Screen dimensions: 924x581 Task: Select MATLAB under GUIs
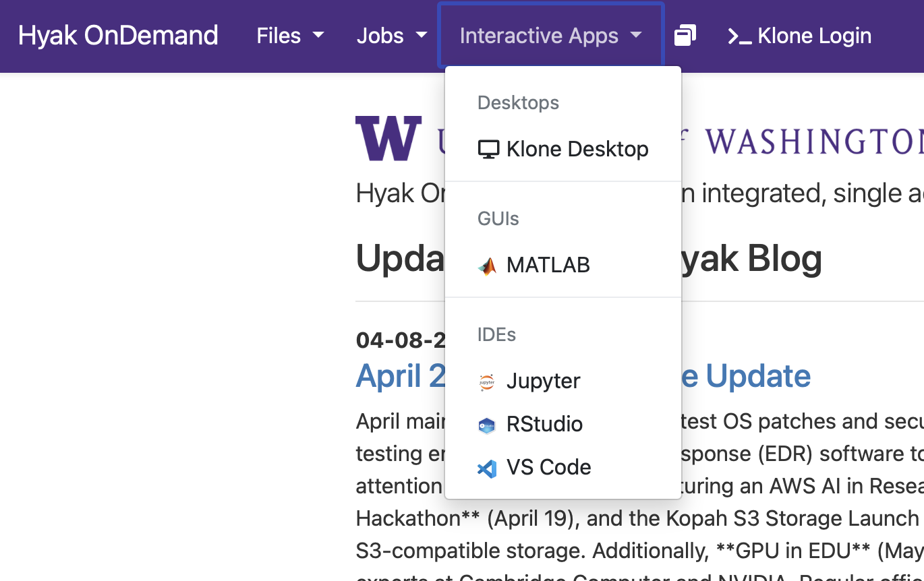(563, 265)
